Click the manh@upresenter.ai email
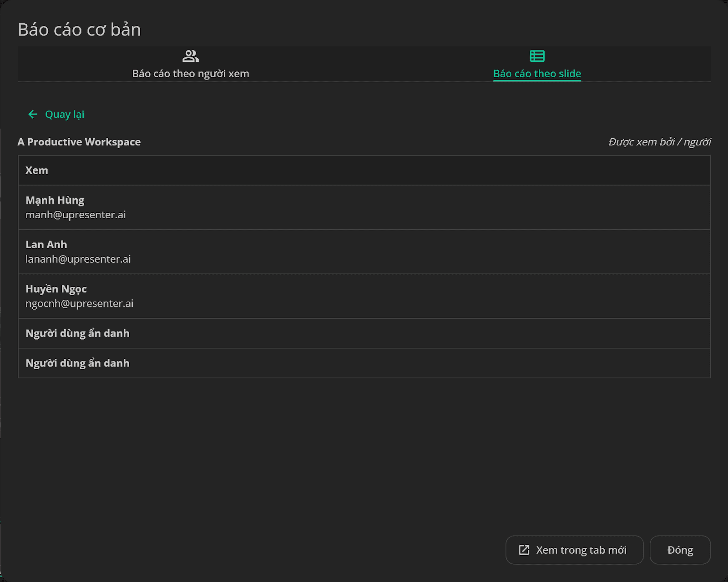This screenshot has width=728, height=582. [x=76, y=215]
